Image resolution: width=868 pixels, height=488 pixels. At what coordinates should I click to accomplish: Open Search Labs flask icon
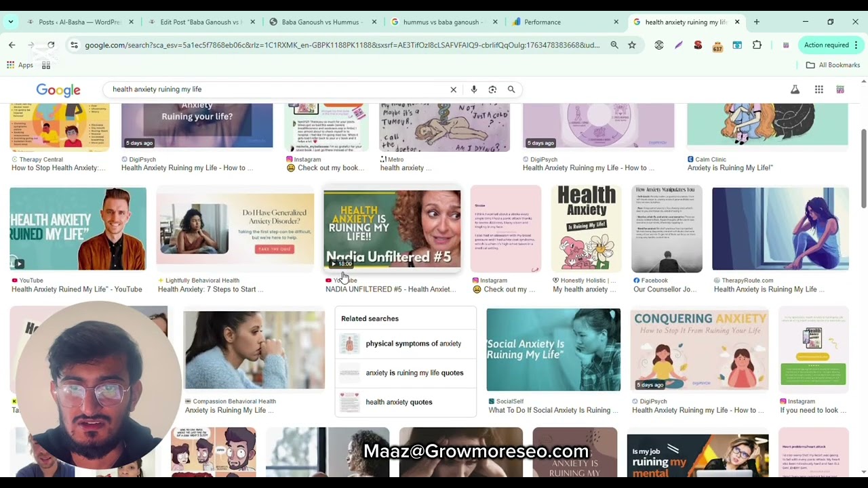795,89
